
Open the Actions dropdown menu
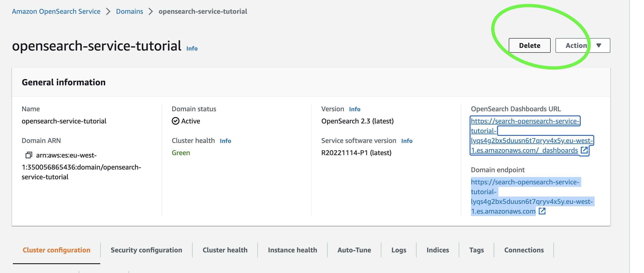click(x=576, y=46)
